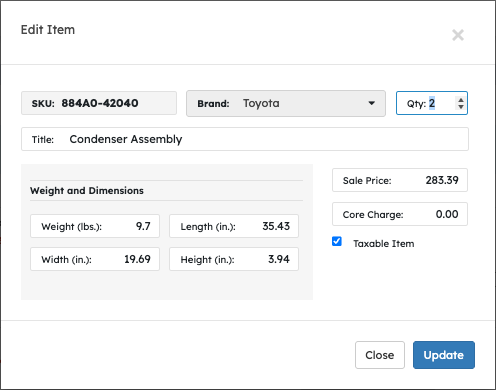Click the Core Charge field
496x390 pixels.
click(400, 214)
